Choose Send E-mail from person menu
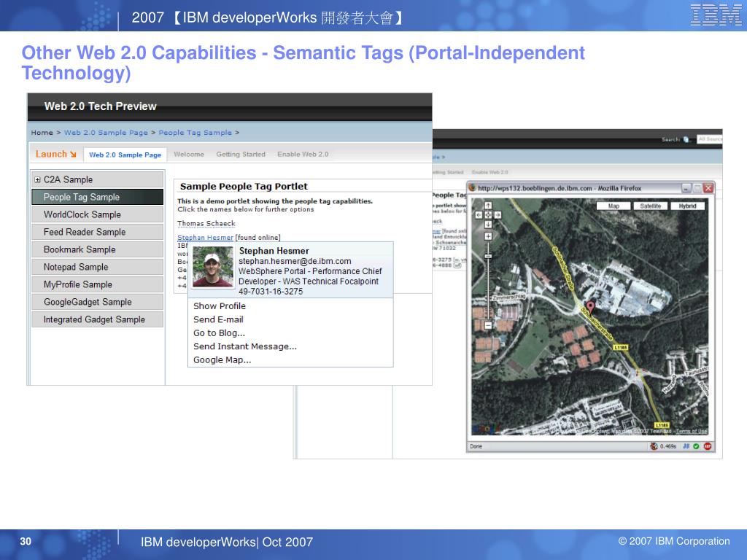Viewport: 747px width, 560px height. (x=218, y=319)
